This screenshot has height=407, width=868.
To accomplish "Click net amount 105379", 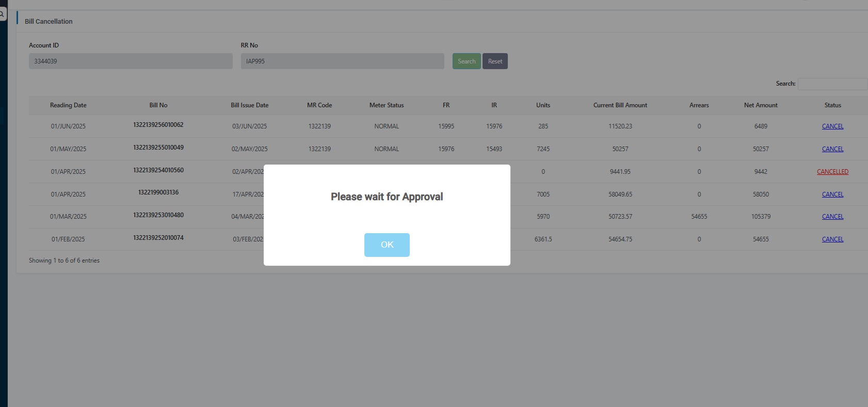I will coord(761,217).
